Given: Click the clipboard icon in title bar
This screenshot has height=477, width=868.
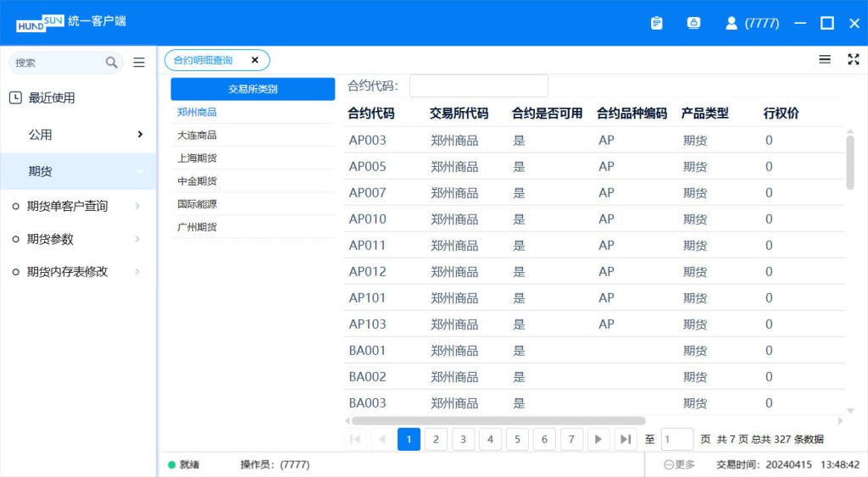Looking at the screenshot, I should coord(656,24).
